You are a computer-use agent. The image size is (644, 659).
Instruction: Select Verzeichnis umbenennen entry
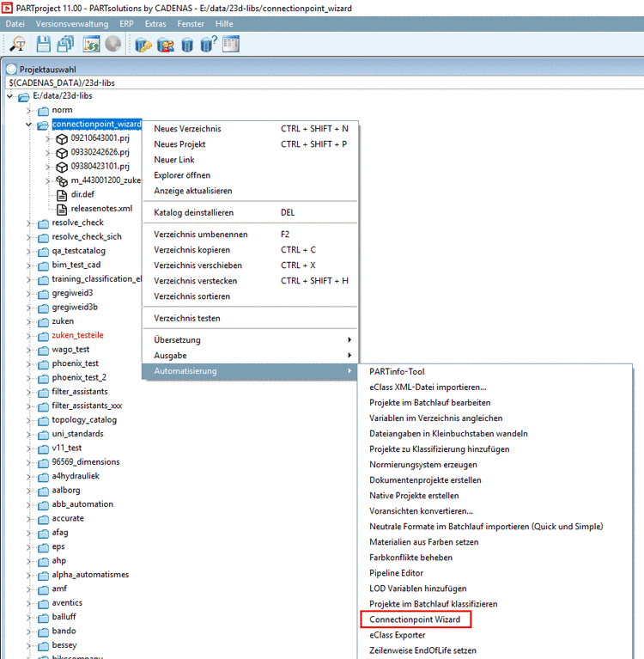tap(251, 234)
